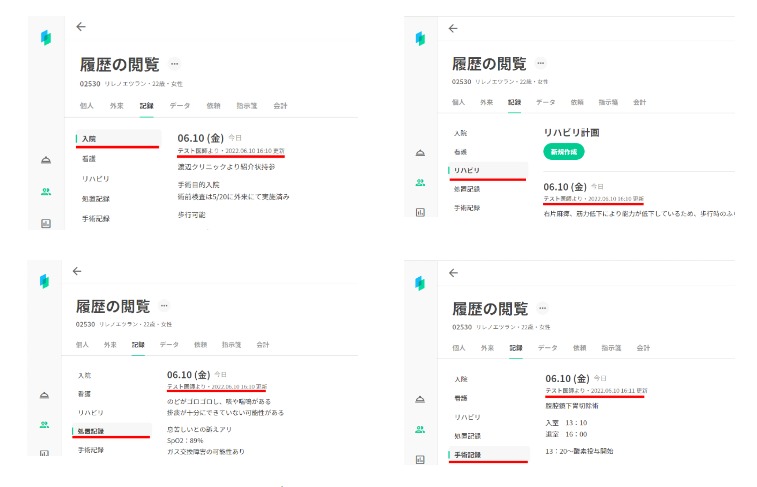Click back arrow in the 手術記録 selected view
Screen dimensions: 757x487
tap(453, 272)
